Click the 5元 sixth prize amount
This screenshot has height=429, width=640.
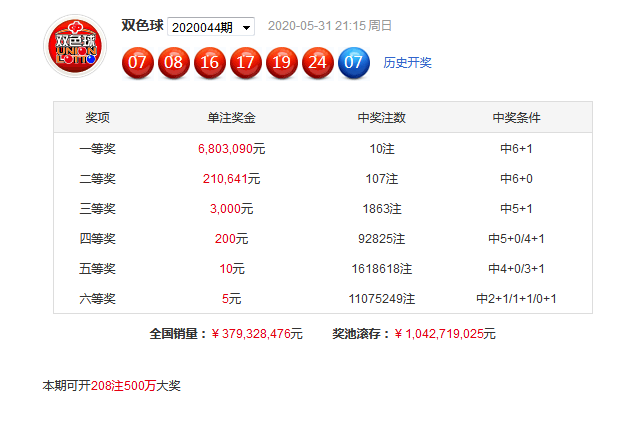pyautogui.click(x=231, y=299)
